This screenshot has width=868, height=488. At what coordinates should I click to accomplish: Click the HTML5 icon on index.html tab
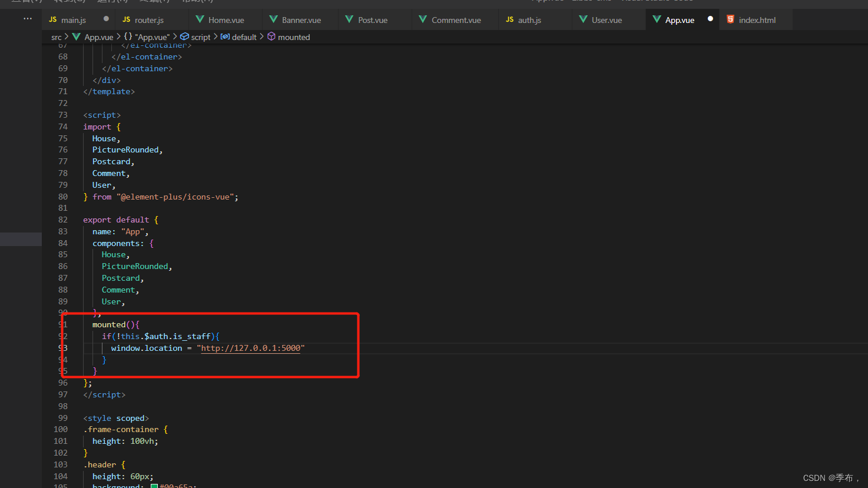point(730,19)
